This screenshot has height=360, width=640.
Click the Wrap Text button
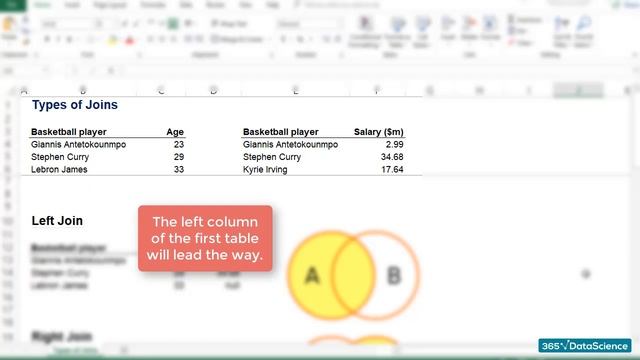point(229,24)
